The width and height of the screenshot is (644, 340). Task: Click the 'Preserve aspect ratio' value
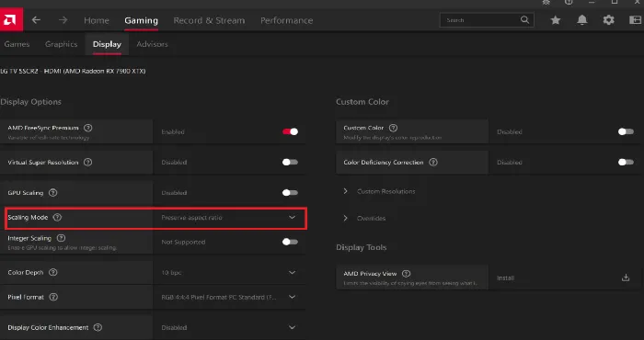point(191,218)
